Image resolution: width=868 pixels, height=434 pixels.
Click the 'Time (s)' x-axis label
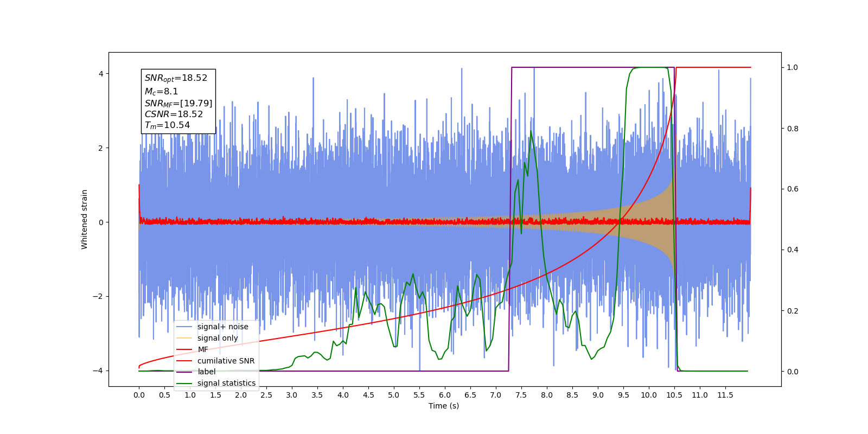(x=444, y=406)
